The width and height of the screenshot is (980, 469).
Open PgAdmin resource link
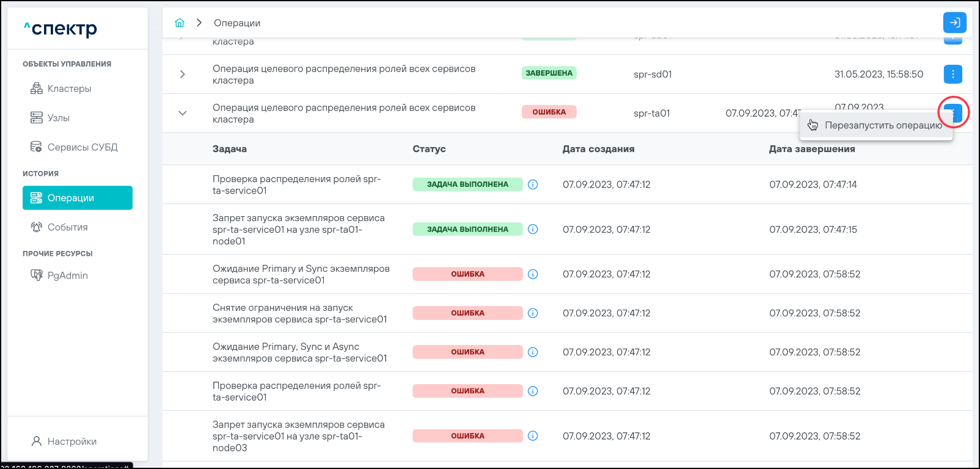click(67, 275)
